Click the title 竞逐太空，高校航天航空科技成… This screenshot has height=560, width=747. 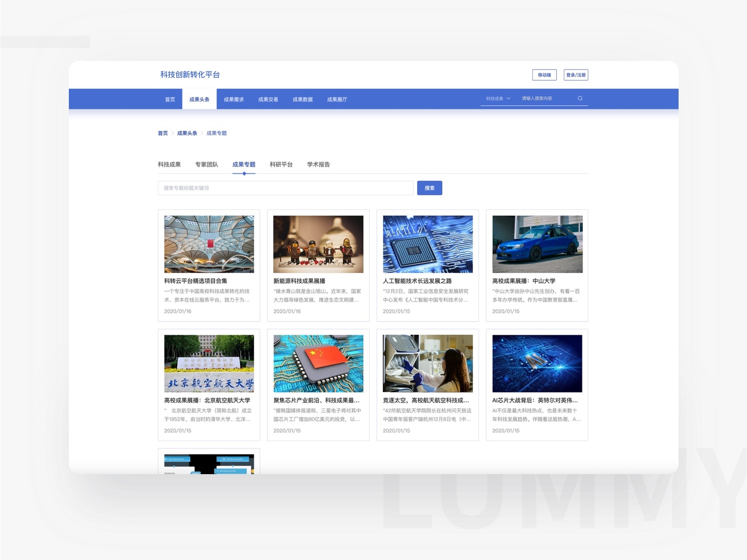(426, 401)
